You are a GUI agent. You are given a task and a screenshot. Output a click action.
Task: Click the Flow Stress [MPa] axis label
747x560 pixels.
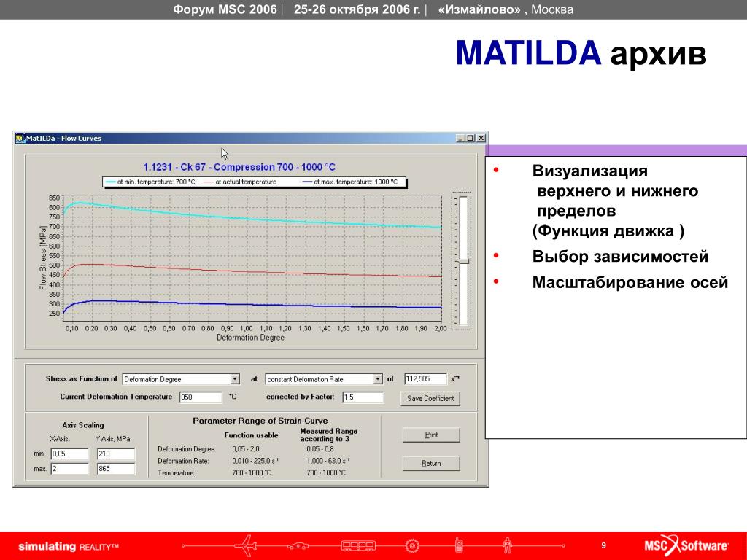(43, 257)
